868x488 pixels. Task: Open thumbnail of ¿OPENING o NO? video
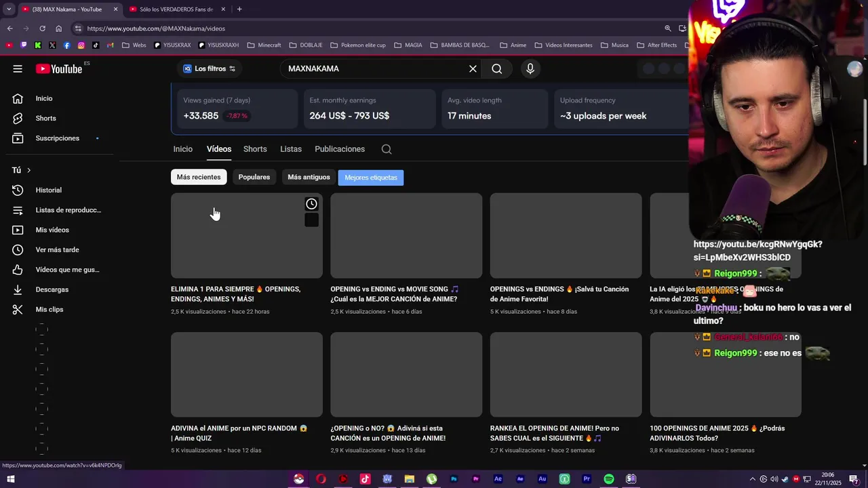click(406, 374)
